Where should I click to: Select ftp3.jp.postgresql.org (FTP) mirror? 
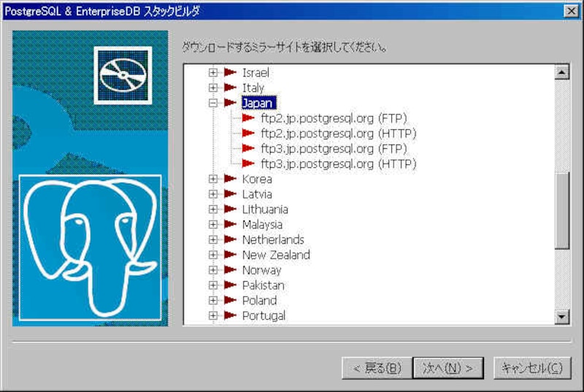click(x=333, y=149)
